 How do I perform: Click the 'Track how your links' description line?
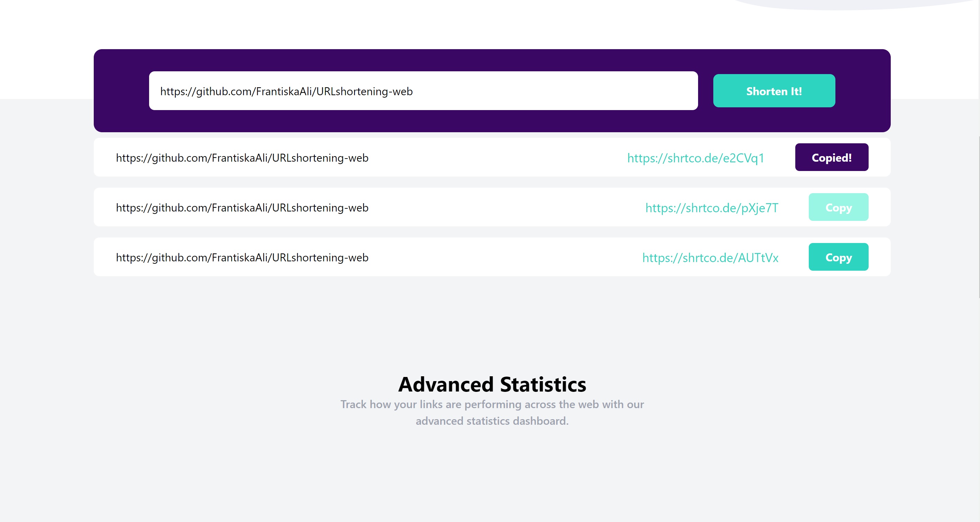pyautogui.click(x=492, y=404)
